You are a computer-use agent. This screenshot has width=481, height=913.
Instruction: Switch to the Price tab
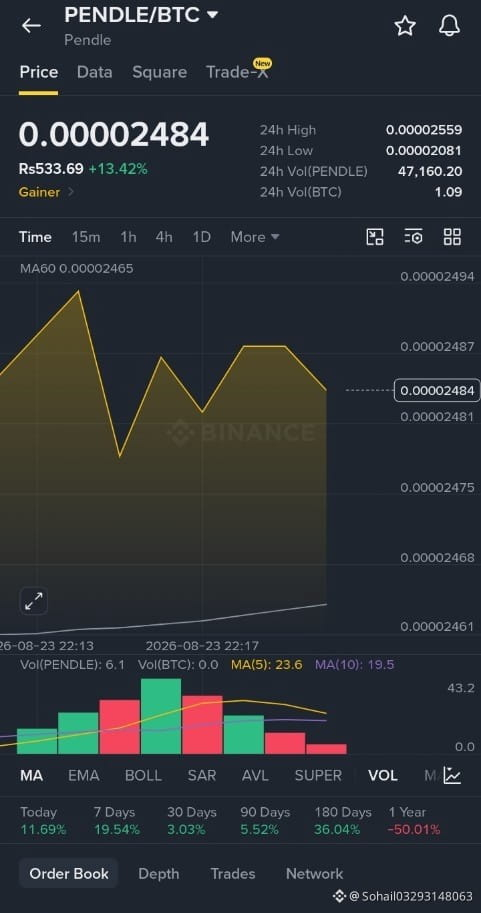tap(38, 72)
